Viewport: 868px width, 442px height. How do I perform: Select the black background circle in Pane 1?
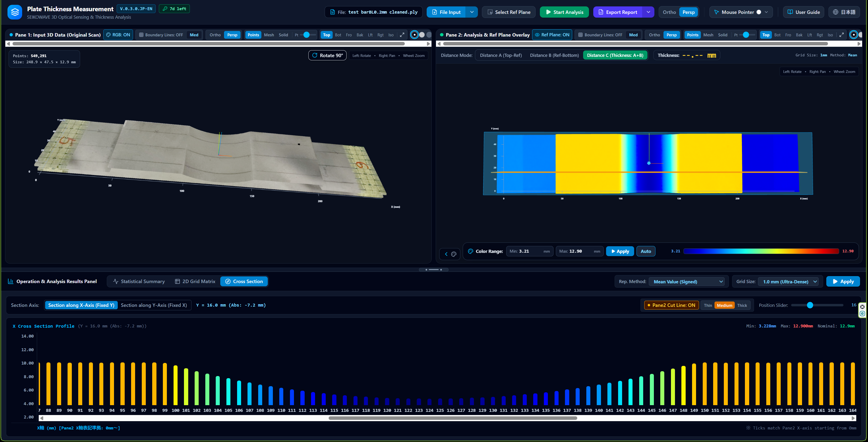point(414,35)
